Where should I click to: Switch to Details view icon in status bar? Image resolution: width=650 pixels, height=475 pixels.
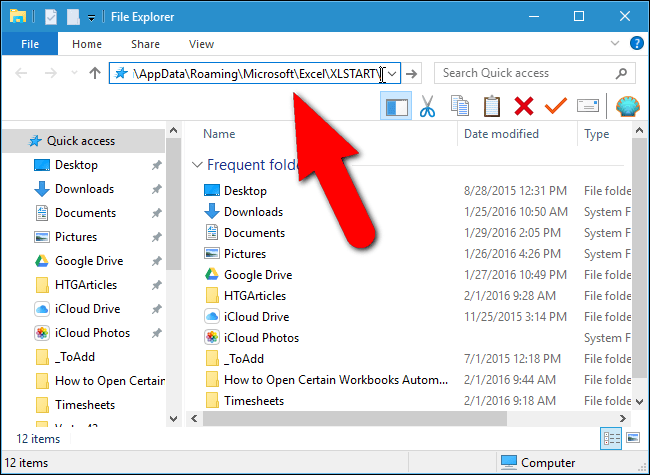(x=611, y=438)
